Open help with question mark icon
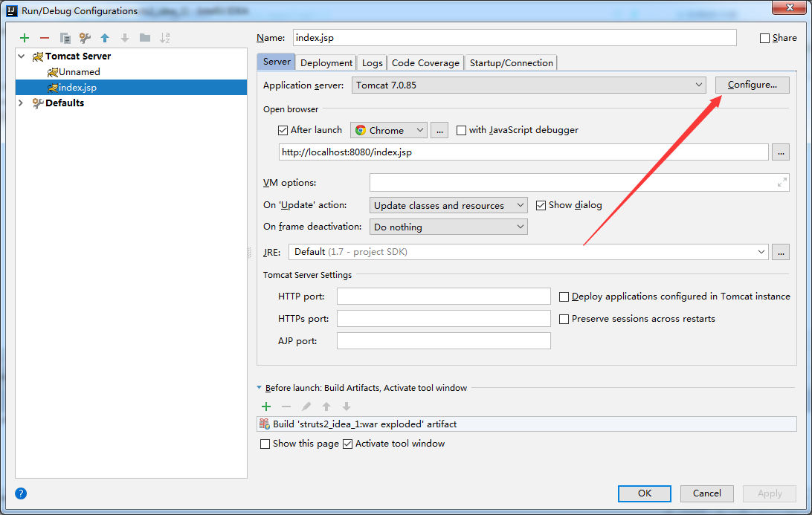Viewport: 812px width, 515px height. coord(21,493)
